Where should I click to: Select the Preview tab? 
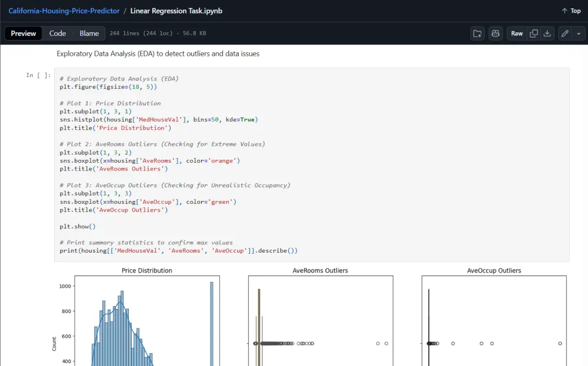coord(23,33)
